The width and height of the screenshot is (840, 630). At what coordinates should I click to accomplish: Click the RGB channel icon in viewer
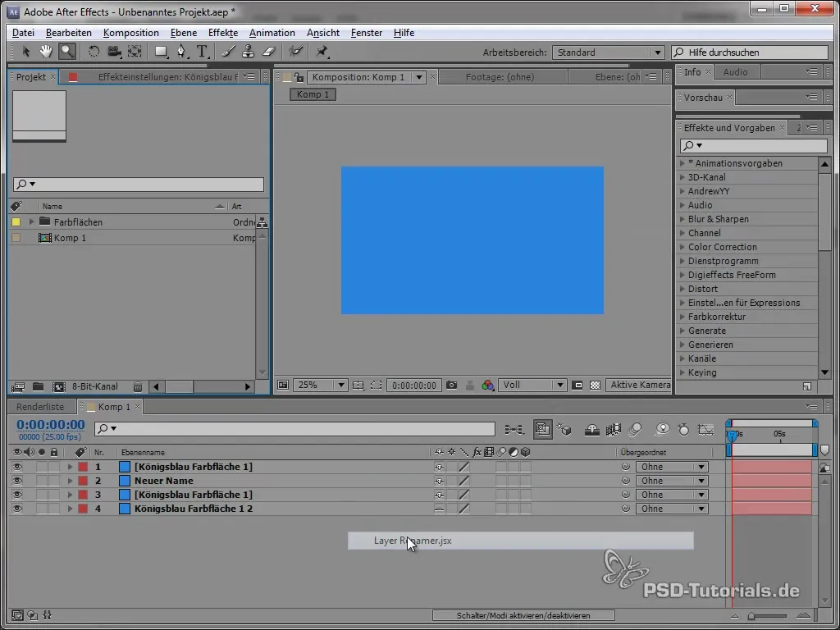487,386
